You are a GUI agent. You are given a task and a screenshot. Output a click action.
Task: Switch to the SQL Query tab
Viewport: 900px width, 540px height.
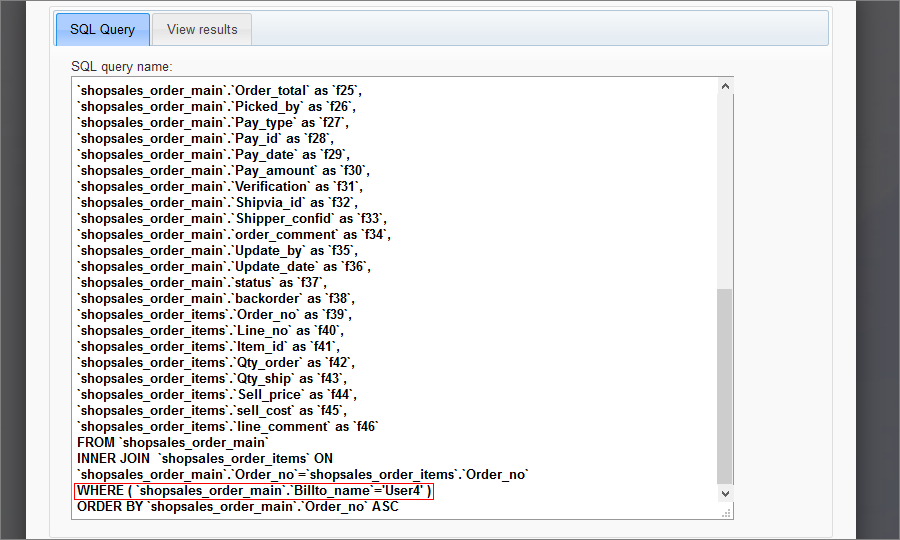(102, 29)
